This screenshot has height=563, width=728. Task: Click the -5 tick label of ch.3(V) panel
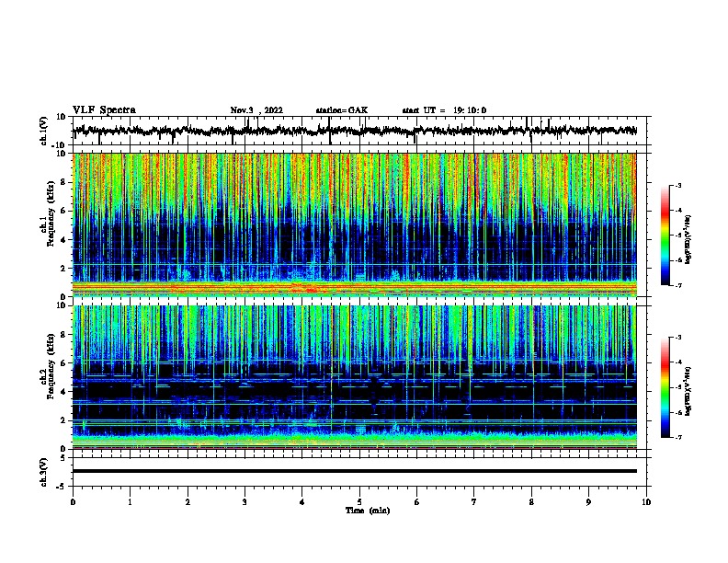(63, 487)
